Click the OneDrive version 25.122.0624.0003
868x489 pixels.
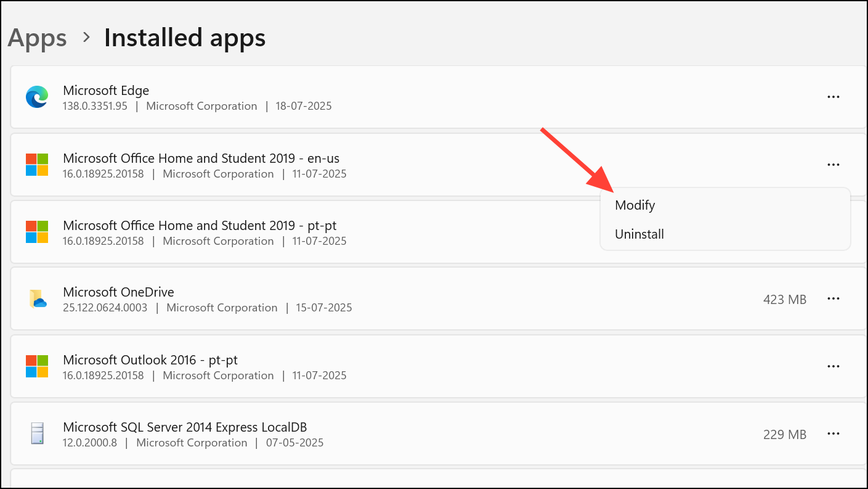point(105,308)
